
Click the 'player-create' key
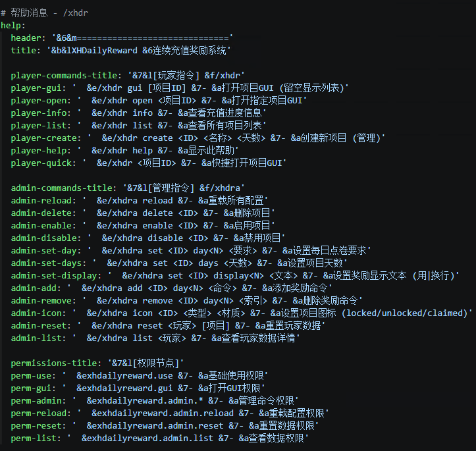[x=43, y=138]
